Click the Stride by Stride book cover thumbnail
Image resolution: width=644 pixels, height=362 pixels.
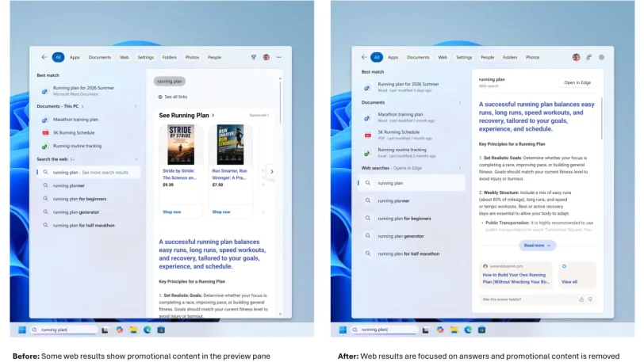click(x=181, y=145)
